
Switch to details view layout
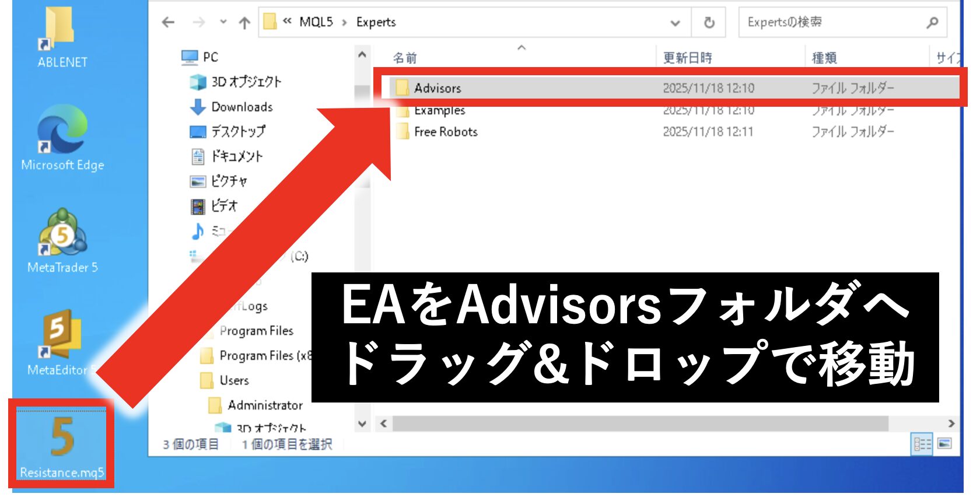(x=922, y=444)
